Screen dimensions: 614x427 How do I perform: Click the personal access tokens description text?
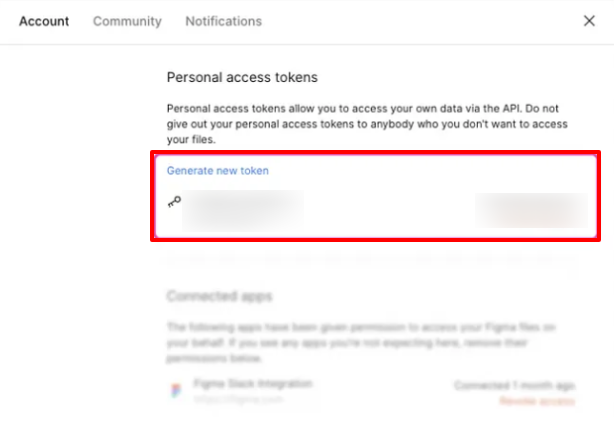(366, 122)
